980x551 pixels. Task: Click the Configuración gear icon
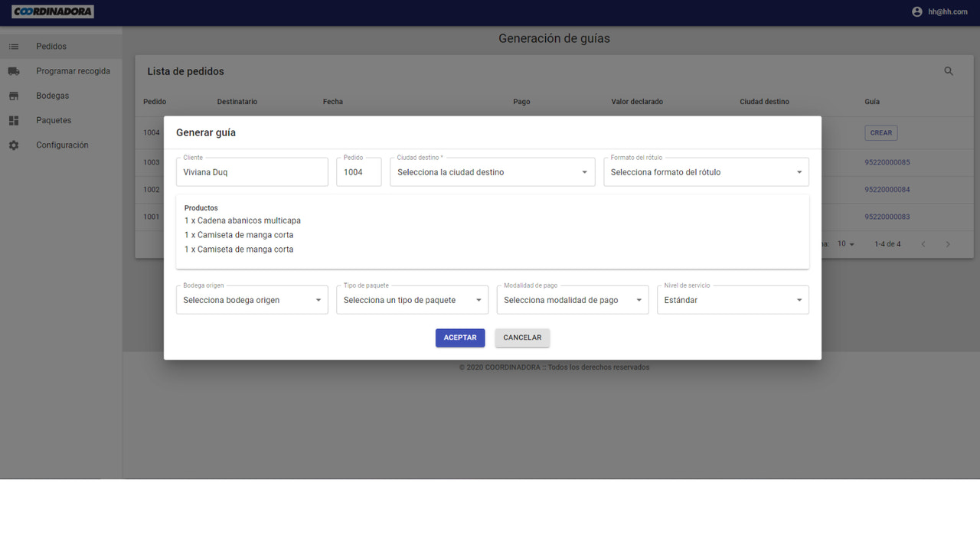coord(14,145)
